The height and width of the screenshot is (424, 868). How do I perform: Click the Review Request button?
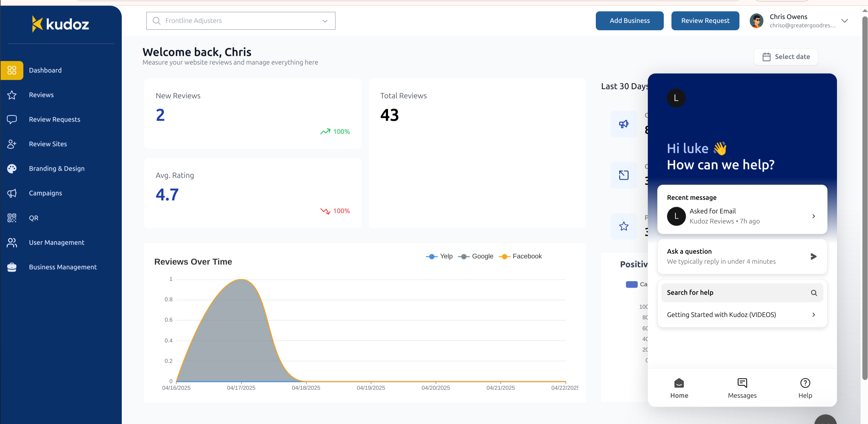[x=705, y=21]
